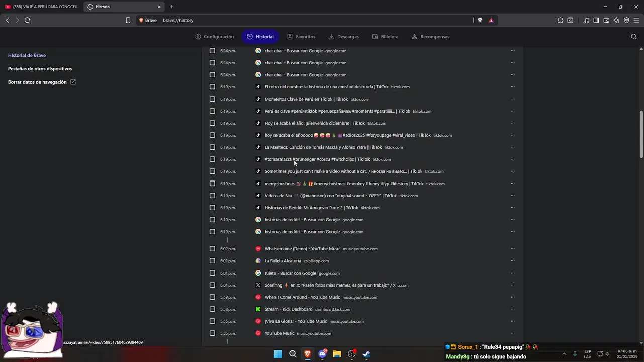Check the box for 'Momentos Clave de Perú' entry
Viewport: 644px width, 362px height.
tap(212, 99)
